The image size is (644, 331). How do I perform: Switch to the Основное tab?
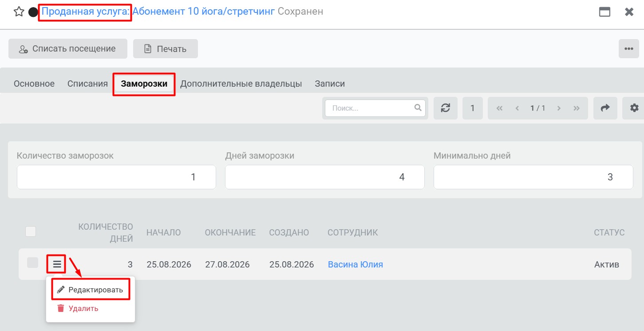point(34,84)
